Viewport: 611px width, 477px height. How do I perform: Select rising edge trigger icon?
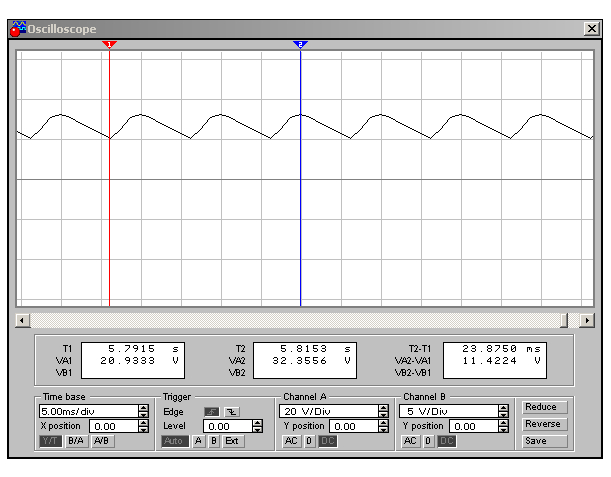tap(212, 411)
